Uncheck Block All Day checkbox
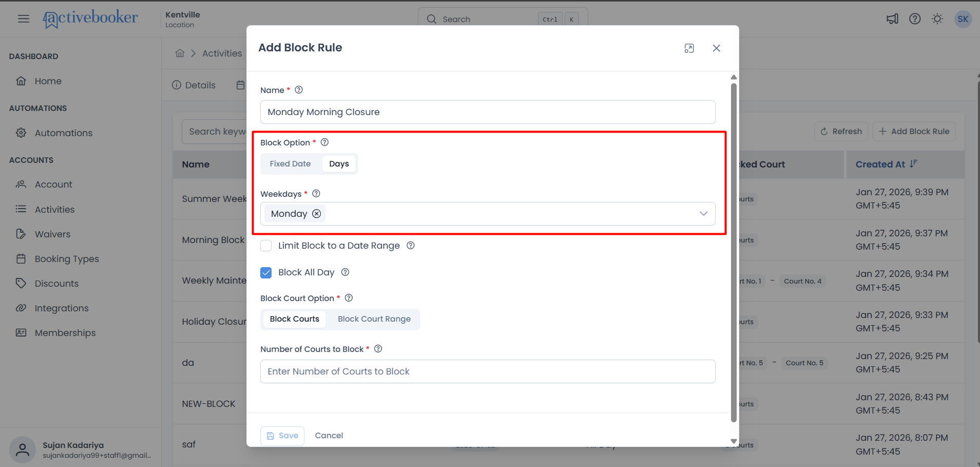 pos(266,273)
